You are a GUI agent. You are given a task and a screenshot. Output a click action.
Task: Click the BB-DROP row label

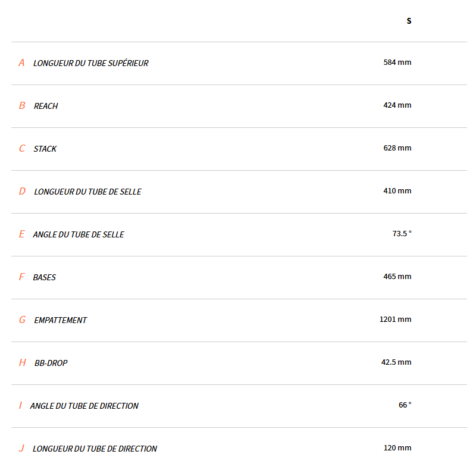coord(51,363)
